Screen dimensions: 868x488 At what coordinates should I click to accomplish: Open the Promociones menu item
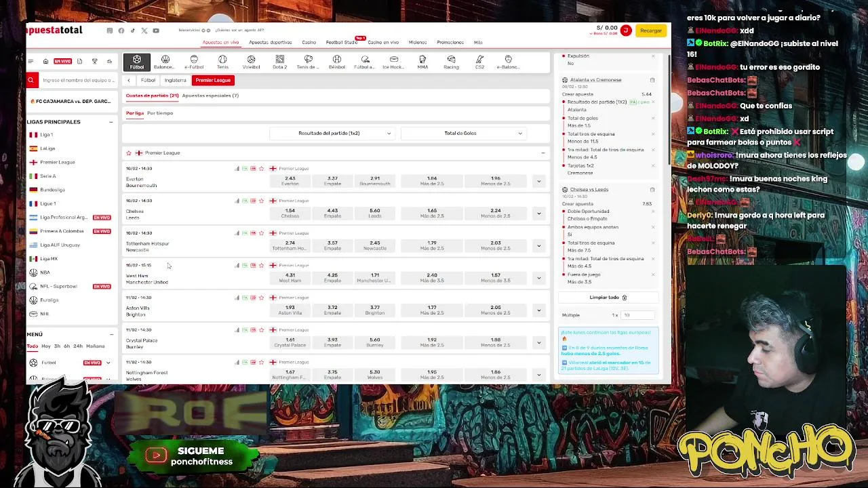[x=450, y=42]
